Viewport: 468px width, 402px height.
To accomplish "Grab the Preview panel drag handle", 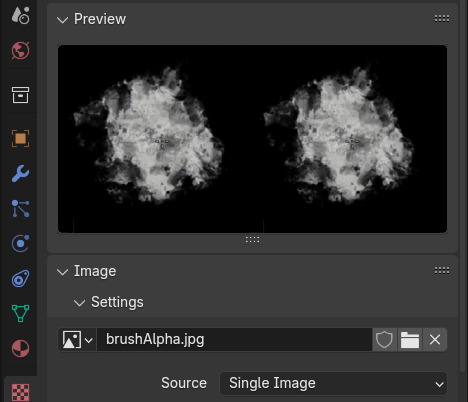I will pos(442,19).
